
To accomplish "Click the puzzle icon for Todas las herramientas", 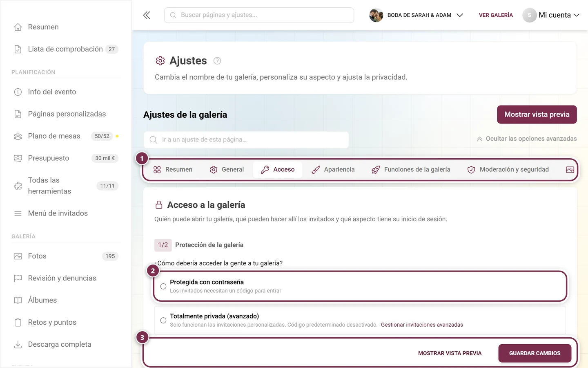I will 18,186.
